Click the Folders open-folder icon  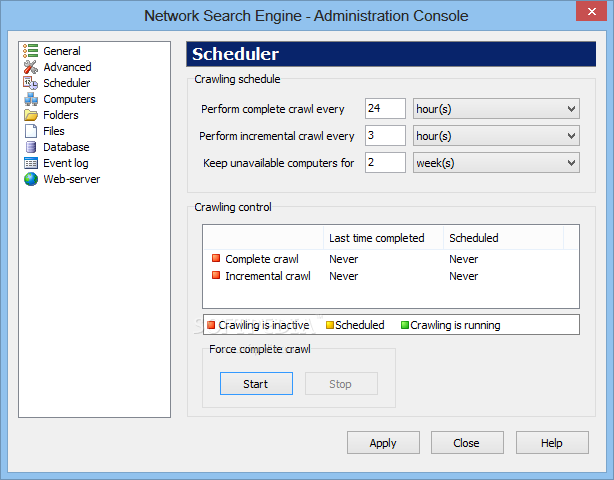(x=31, y=115)
